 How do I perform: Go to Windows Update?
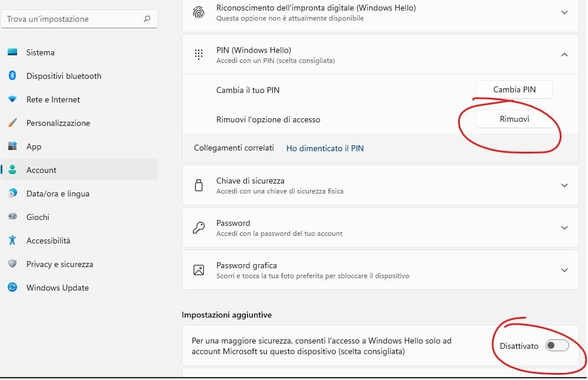pyautogui.click(x=79, y=288)
